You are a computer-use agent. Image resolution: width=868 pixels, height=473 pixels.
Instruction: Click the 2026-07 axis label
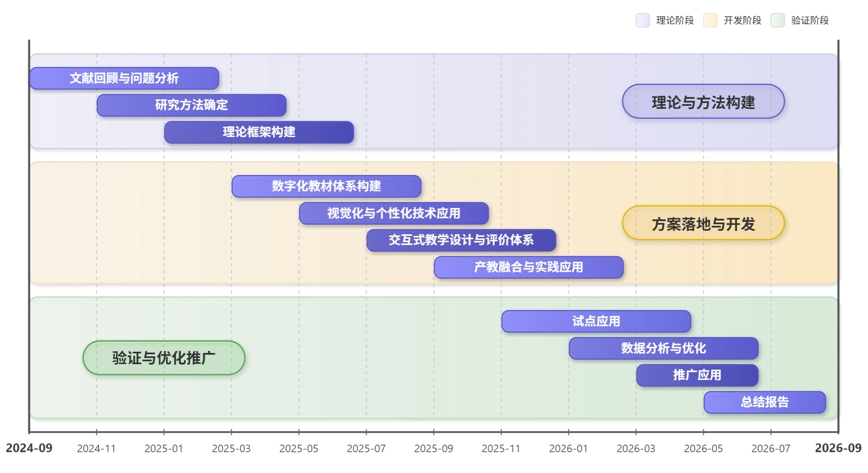pos(771,448)
